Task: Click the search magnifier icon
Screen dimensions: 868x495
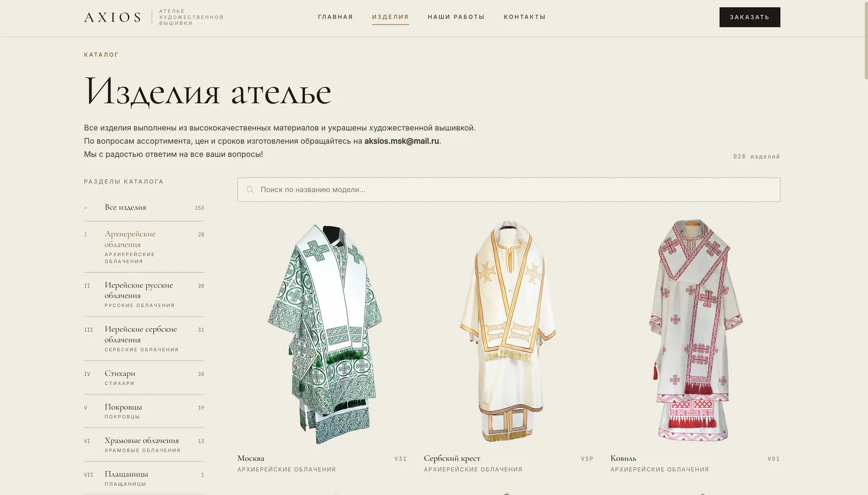Action: pyautogui.click(x=250, y=190)
